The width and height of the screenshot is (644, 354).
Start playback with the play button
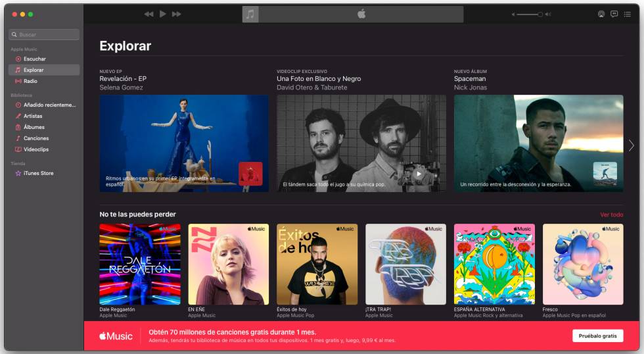[163, 14]
